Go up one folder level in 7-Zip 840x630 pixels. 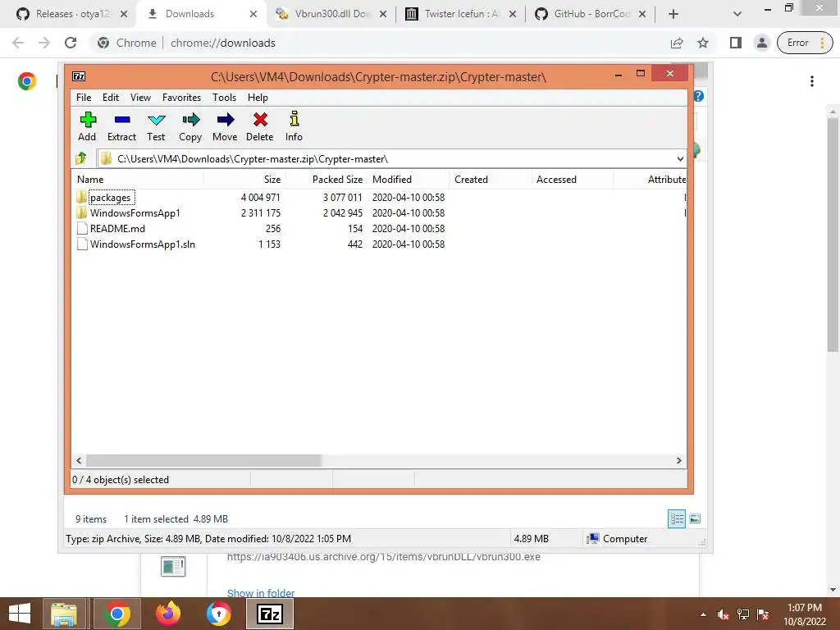tap(81, 158)
